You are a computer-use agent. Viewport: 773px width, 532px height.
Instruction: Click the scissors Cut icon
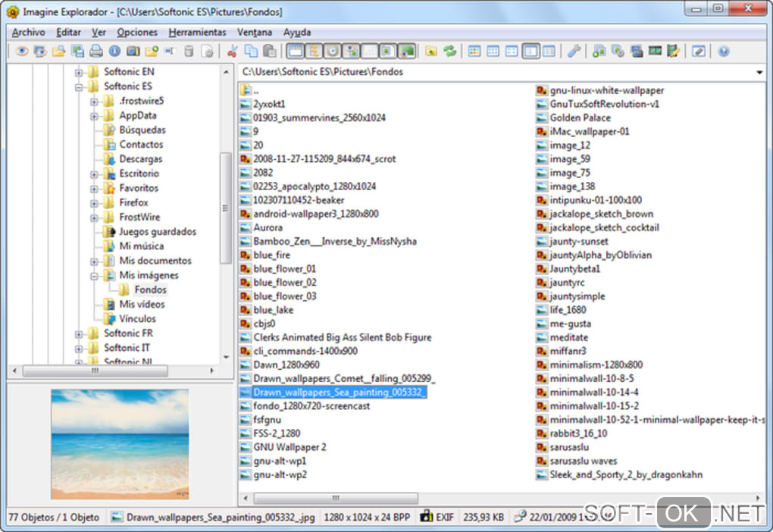click(232, 52)
